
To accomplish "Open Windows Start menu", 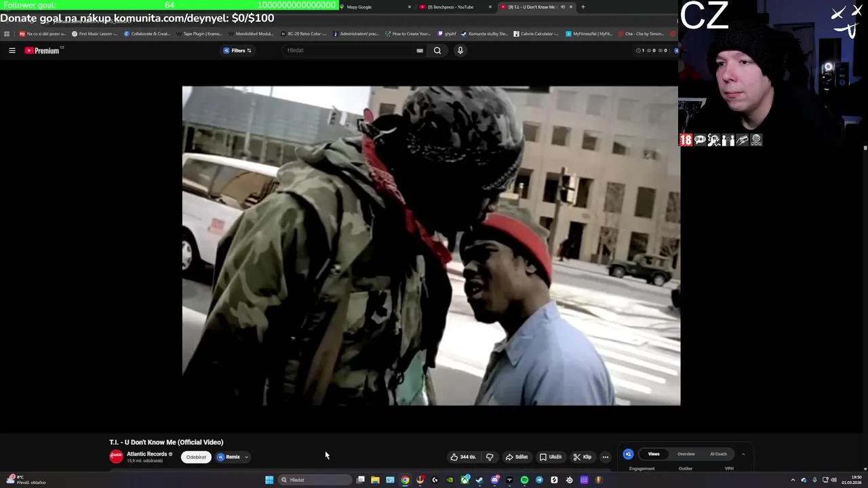I will 269,480.
